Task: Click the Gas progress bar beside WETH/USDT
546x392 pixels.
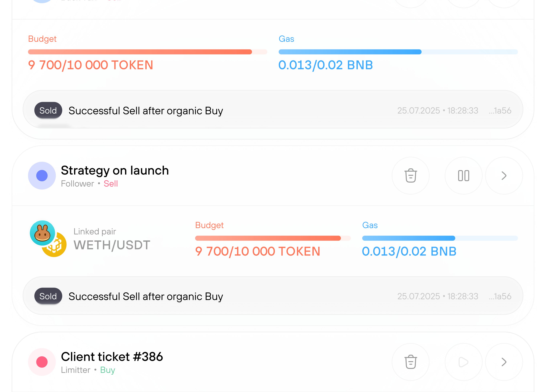Action: 440,238
